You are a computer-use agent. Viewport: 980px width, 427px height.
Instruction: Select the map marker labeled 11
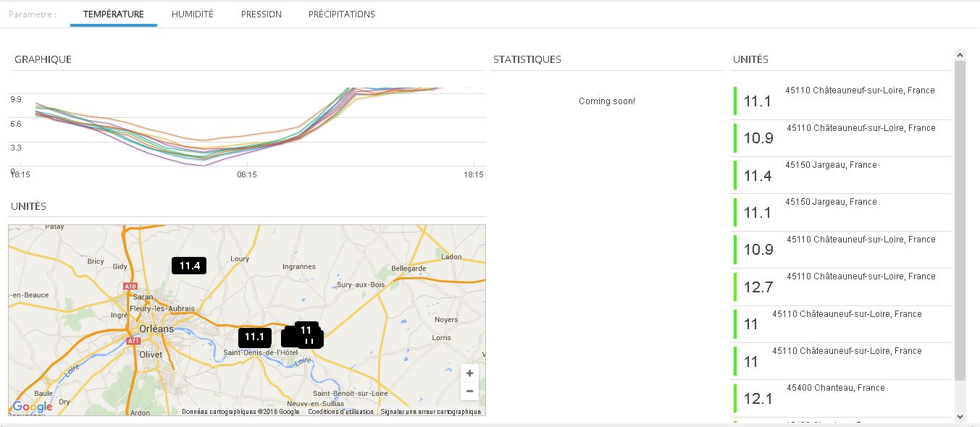point(306,329)
